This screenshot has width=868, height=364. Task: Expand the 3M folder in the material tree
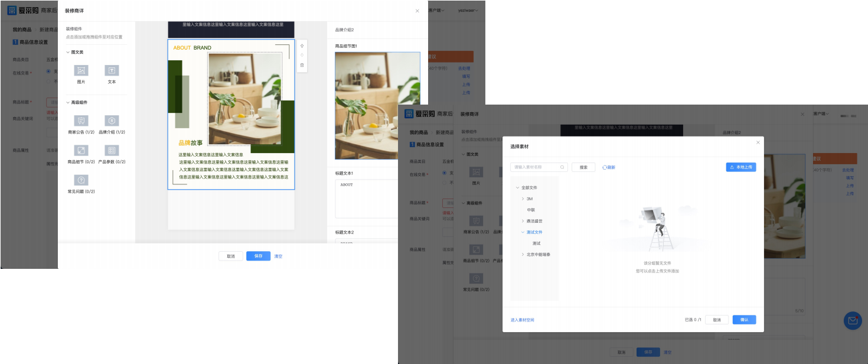click(523, 199)
